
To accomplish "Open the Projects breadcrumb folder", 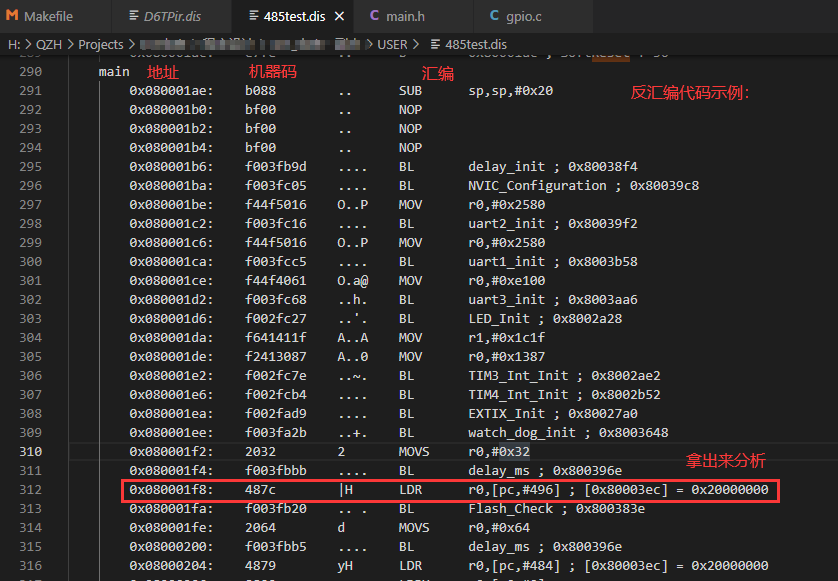I will point(100,44).
